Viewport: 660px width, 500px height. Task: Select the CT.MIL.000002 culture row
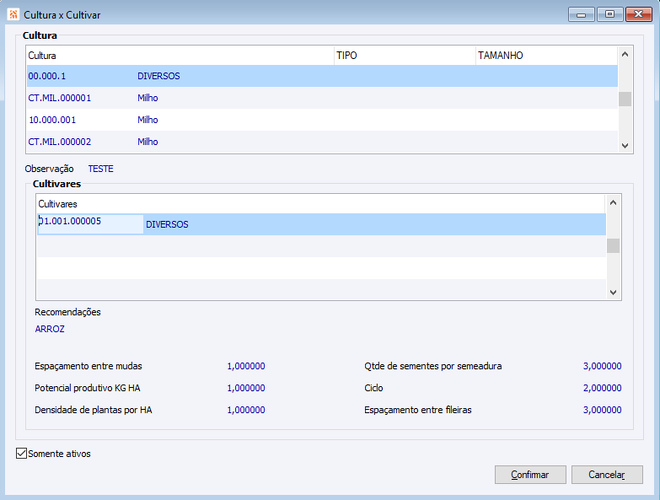click(x=322, y=142)
